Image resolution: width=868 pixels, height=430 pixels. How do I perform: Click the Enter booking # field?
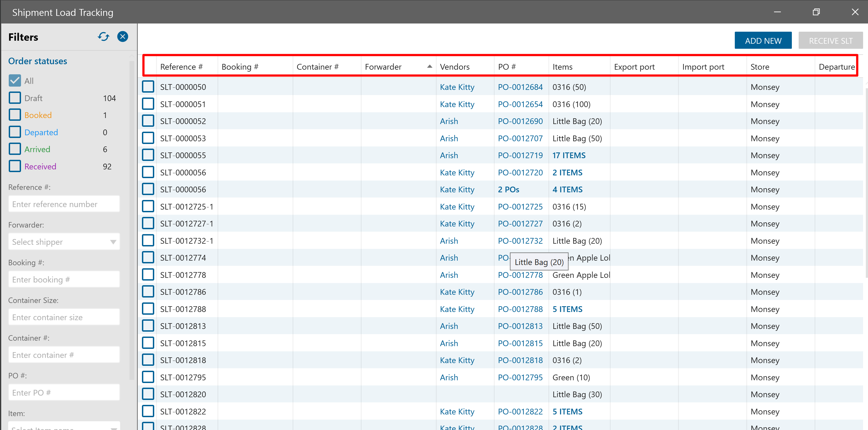coord(64,279)
